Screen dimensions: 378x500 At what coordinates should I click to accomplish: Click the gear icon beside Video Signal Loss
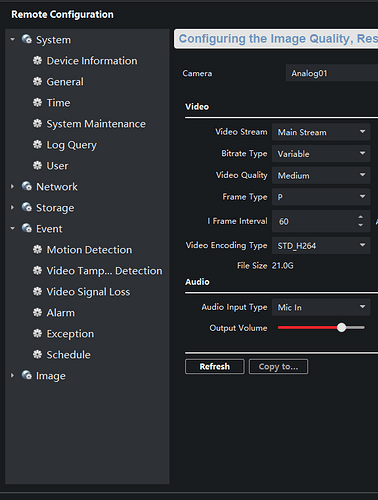(x=37, y=291)
